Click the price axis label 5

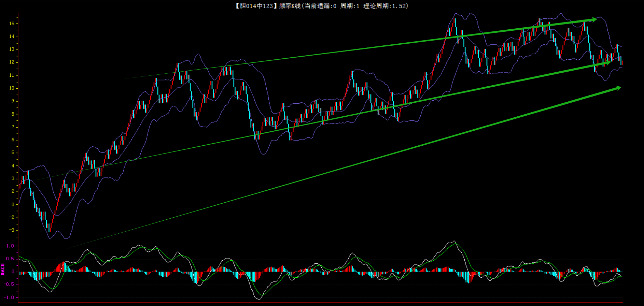[x=13, y=152]
